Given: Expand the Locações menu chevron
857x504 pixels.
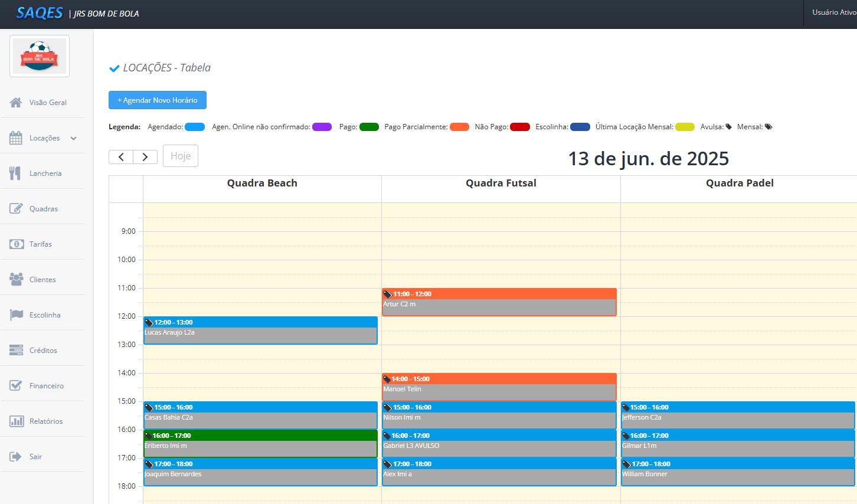Looking at the screenshot, I should (74, 138).
